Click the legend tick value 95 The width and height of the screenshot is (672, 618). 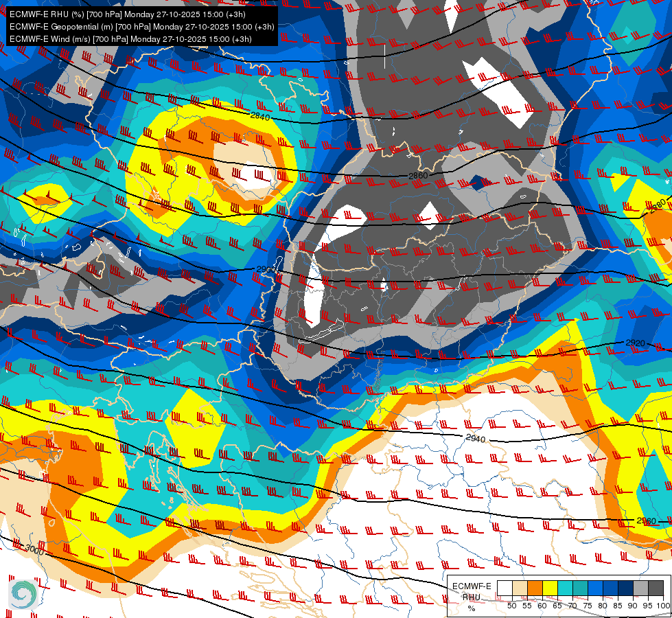(648, 606)
